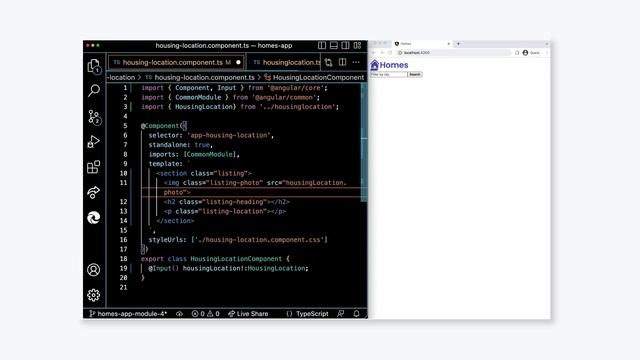Click the browser back arrow
The height and width of the screenshot is (360, 640).
373,53
